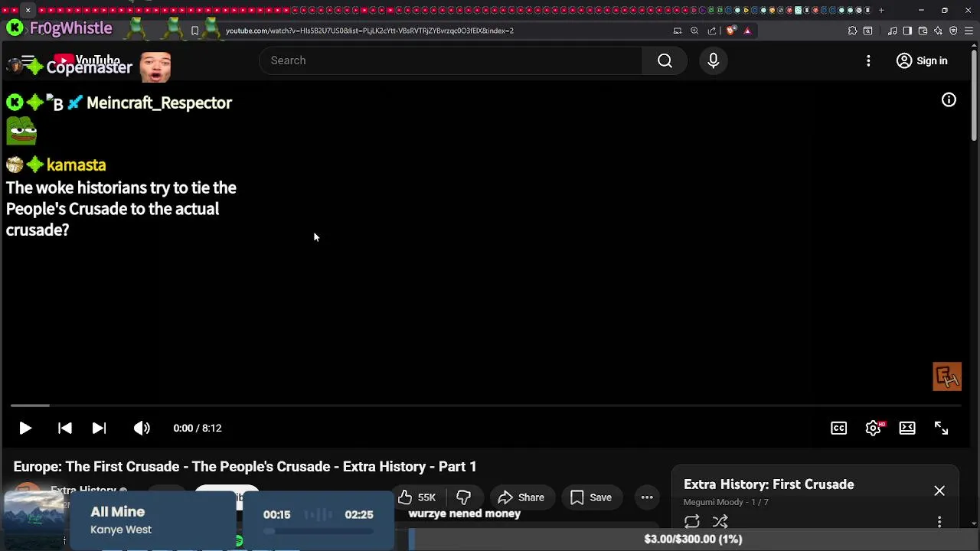Enter fullscreen mode on the video
Screen dimensions: 980x551
tap(942, 428)
